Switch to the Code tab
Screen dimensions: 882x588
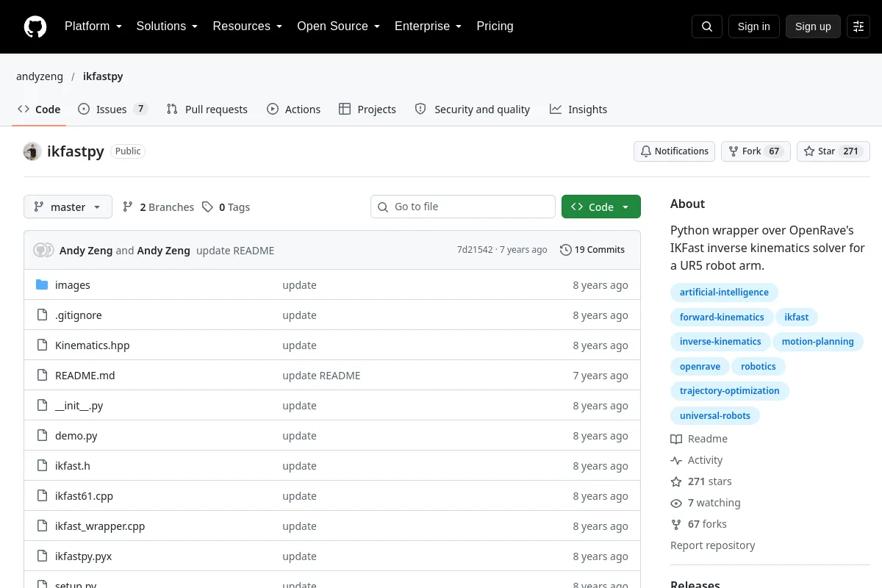[39, 110]
